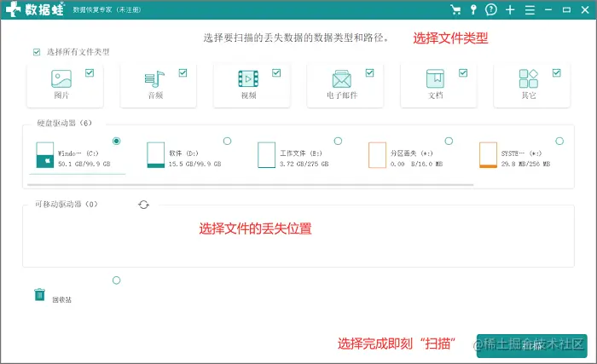Open the hamburger menu icon
Screen dimensions: 597x364
click(530, 10)
